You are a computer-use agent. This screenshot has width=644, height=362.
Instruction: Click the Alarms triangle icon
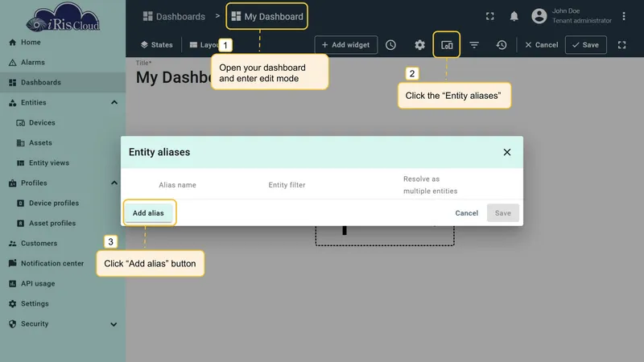point(12,63)
